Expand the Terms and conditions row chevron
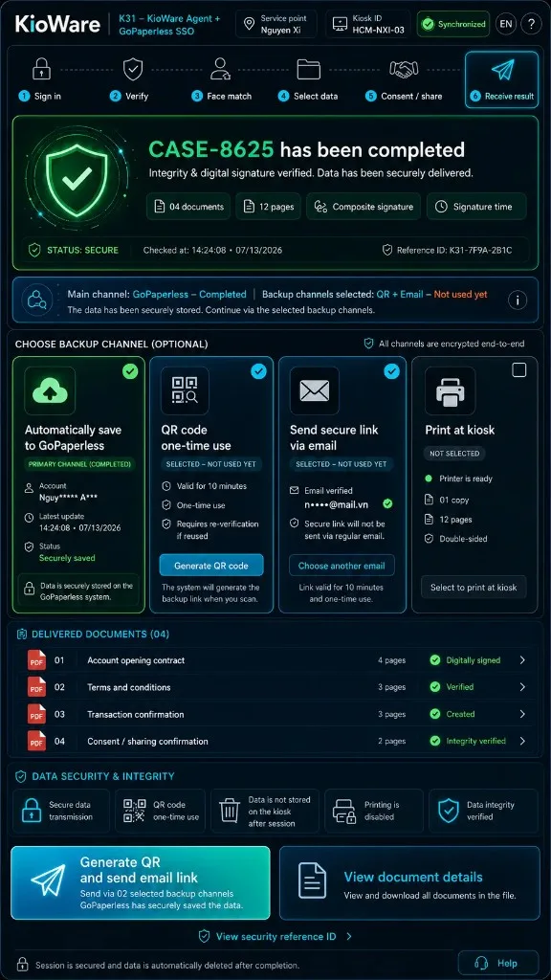The height and width of the screenshot is (980, 551). [x=522, y=687]
